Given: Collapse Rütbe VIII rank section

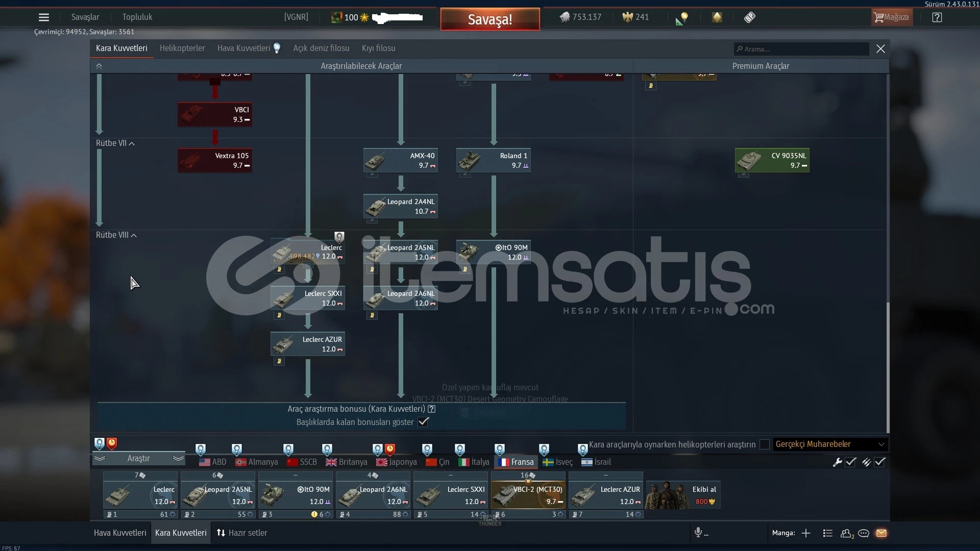Looking at the screenshot, I should 116,235.
